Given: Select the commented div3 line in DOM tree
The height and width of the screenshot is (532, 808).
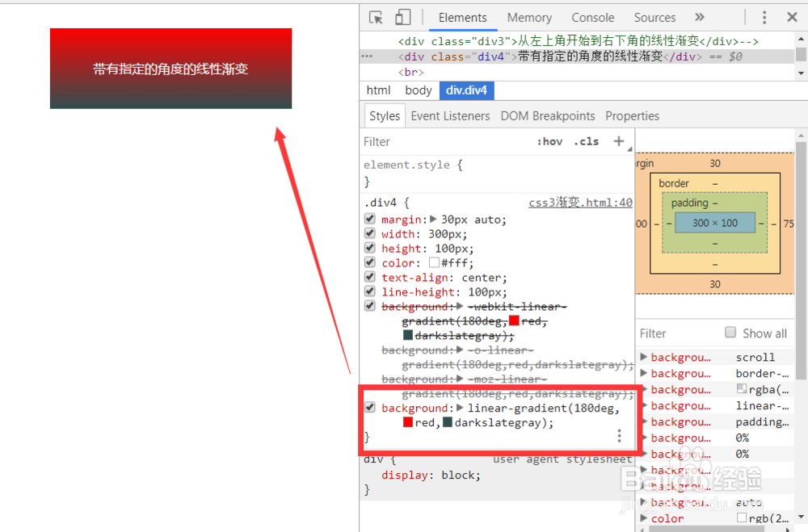Looking at the screenshot, I should pos(578,40).
